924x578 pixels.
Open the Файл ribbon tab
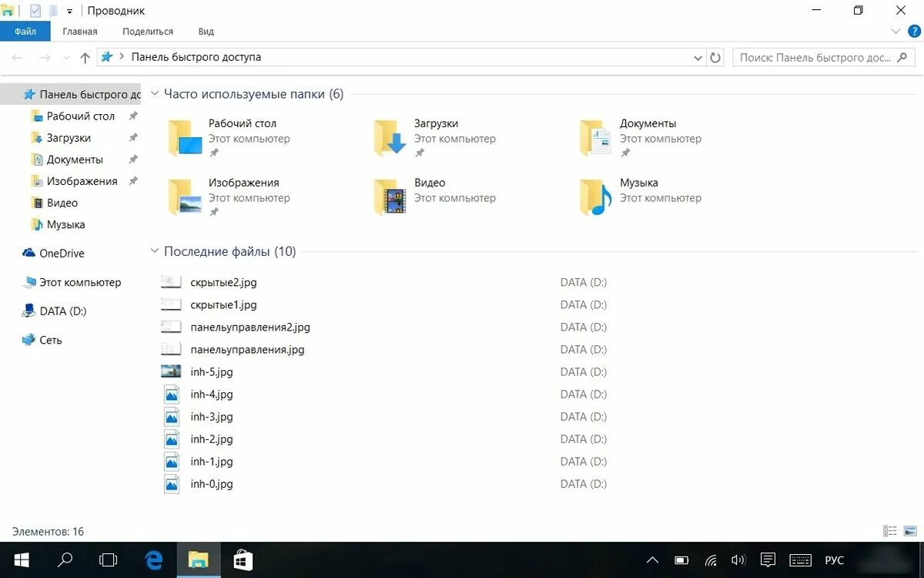coord(25,32)
